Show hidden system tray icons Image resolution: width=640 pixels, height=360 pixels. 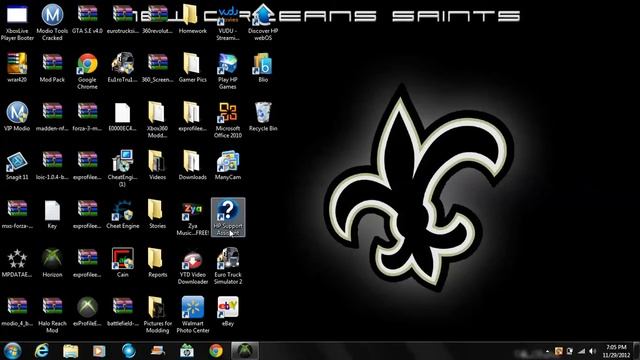pyautogui.click(x=547, y=351)
